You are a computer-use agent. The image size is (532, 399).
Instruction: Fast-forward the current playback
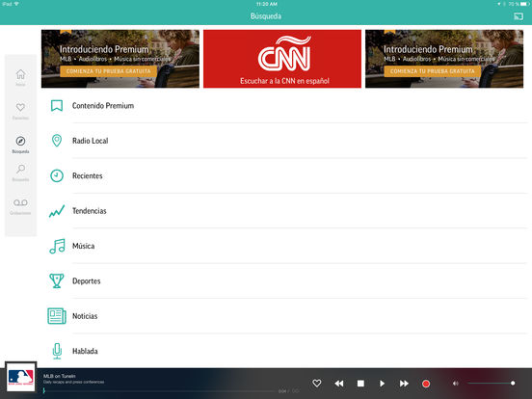point(404,384)
